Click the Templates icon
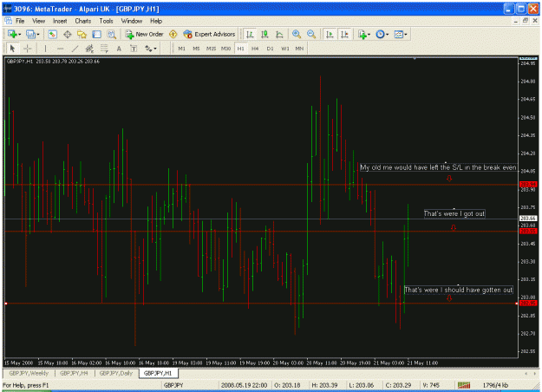 tap(399, 34)
